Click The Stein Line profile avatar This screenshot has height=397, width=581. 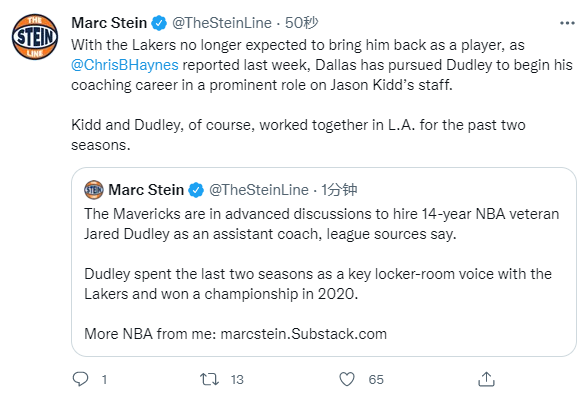pos(35,37)
